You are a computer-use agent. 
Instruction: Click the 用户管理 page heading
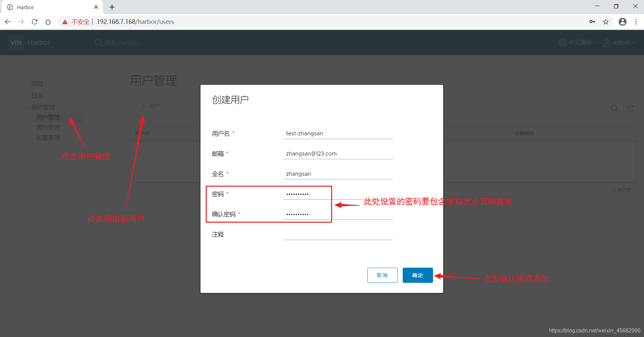click(153, 81)
